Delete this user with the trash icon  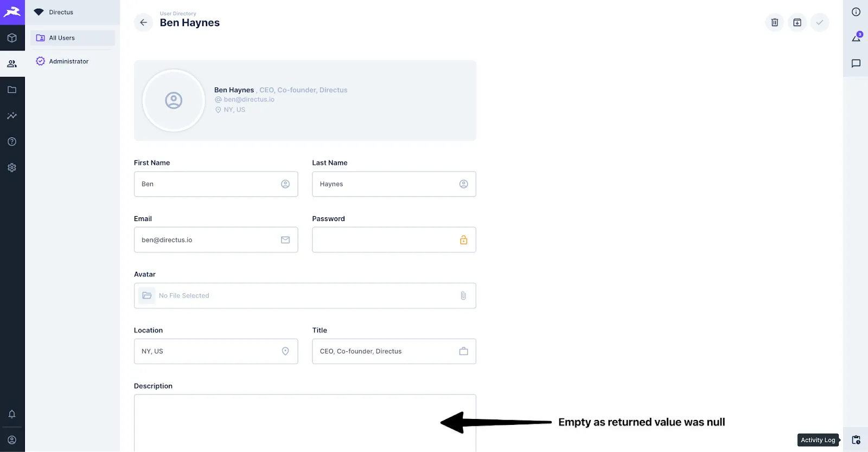[x=774, y=22]
